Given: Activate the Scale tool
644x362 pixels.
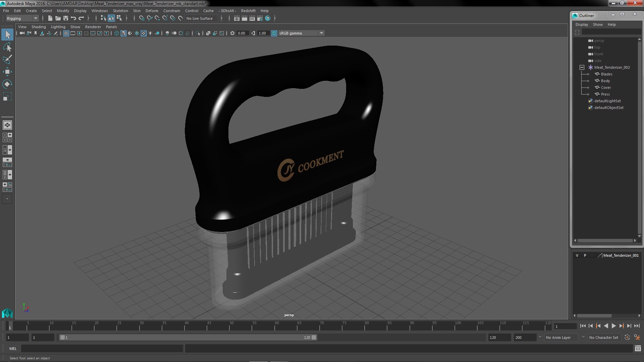Looking at the screenshot, I should pos(7,97).
